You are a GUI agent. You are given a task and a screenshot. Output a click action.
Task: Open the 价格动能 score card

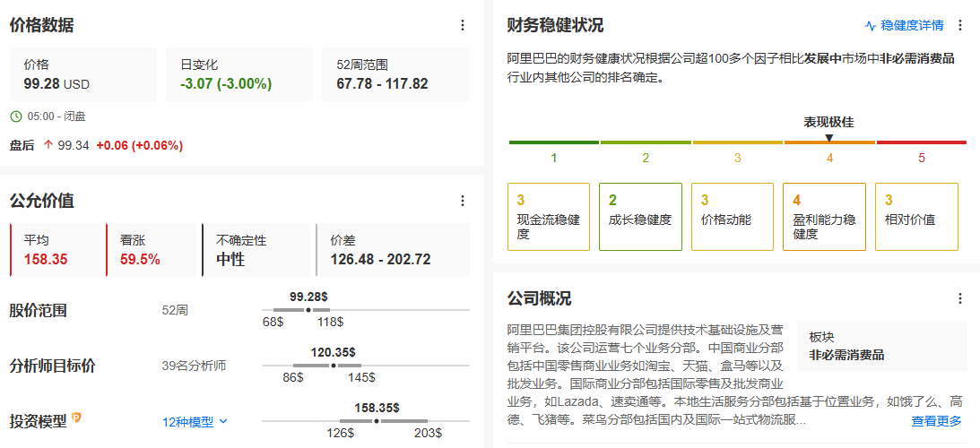click(x=732, y=217)
